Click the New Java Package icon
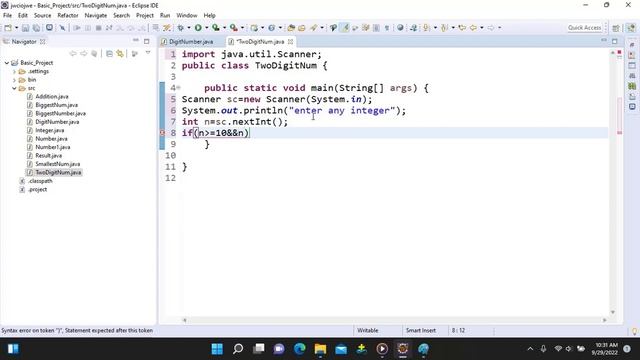 (254, 28)
